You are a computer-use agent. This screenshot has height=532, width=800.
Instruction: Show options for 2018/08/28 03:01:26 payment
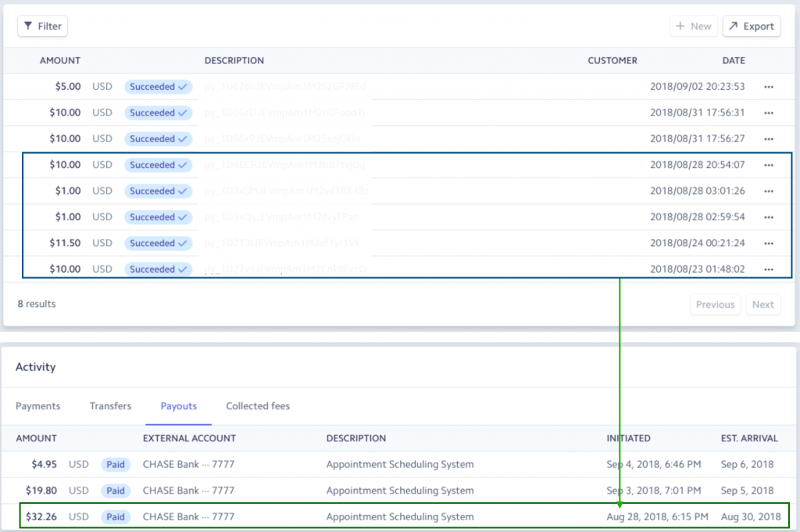pos(769,191)
